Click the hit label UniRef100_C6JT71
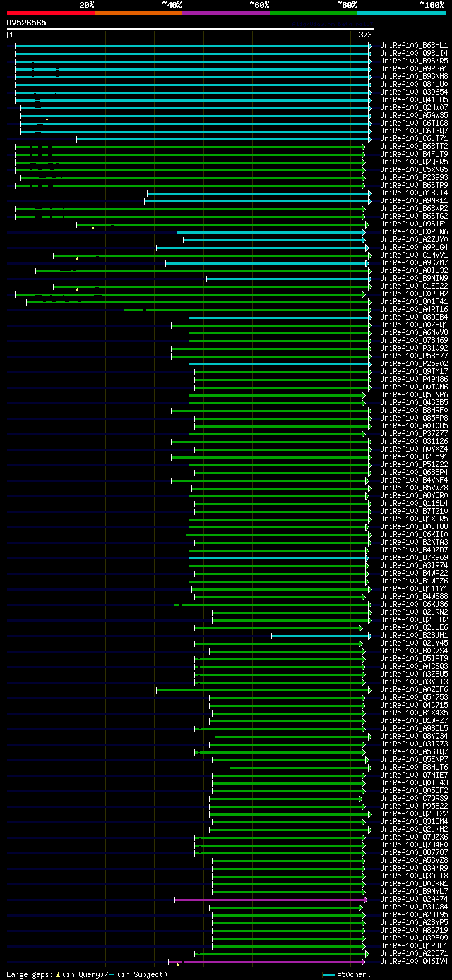The width and height of the screenshot is (452, 980). pos(414,139)
